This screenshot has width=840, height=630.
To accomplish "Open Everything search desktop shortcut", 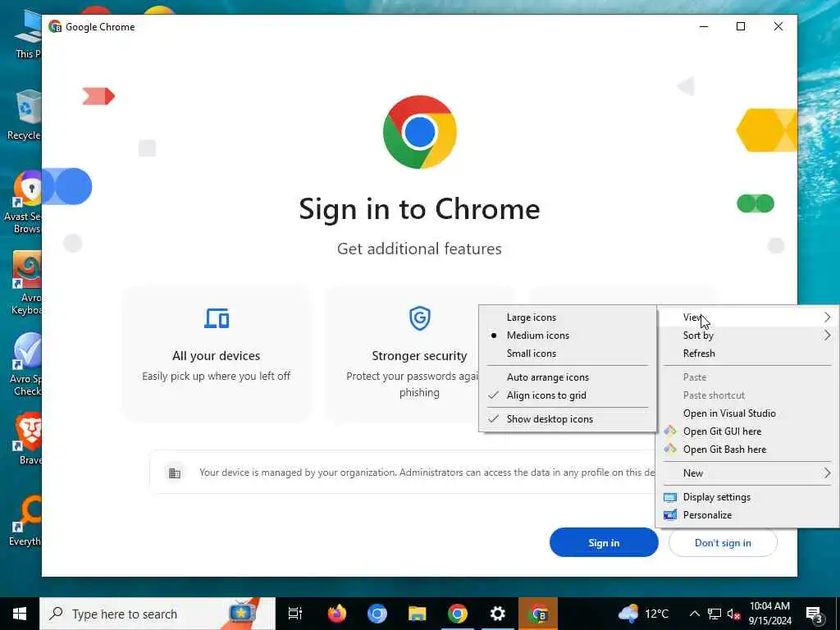I will coord(25,521).
